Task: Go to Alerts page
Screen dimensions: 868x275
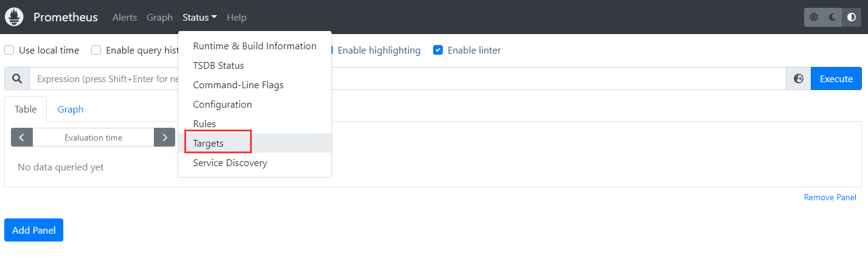Action: pos(125,18)
